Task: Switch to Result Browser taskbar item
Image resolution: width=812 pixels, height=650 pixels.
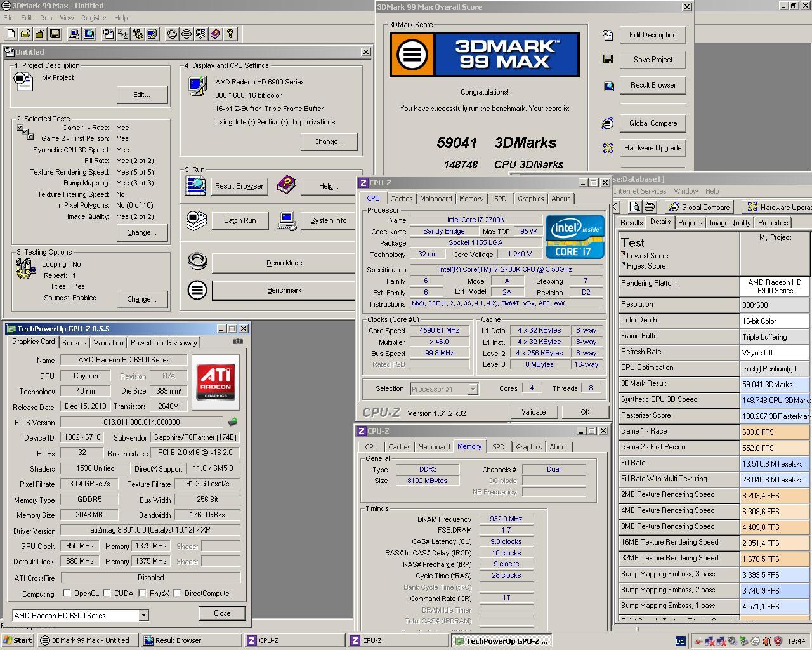Action: coord(191,640)
